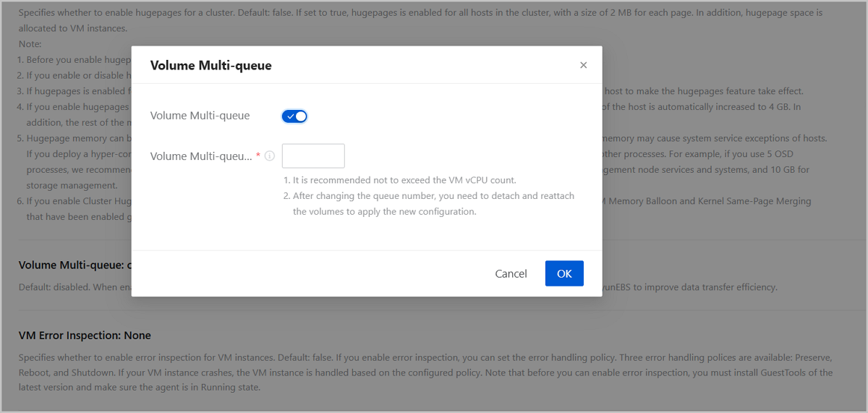Click note 6 about enabling Cluster Hugepages
This screenshot has width=868, height=413.
point(72,201)
